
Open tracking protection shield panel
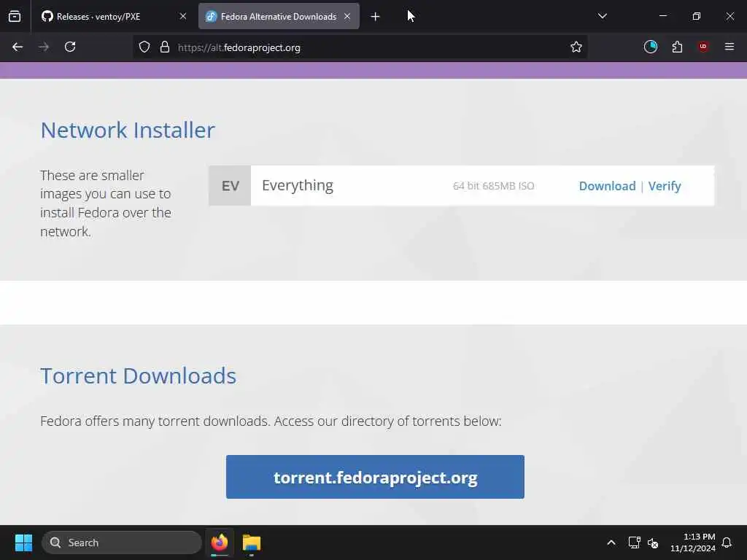(144, 47)
